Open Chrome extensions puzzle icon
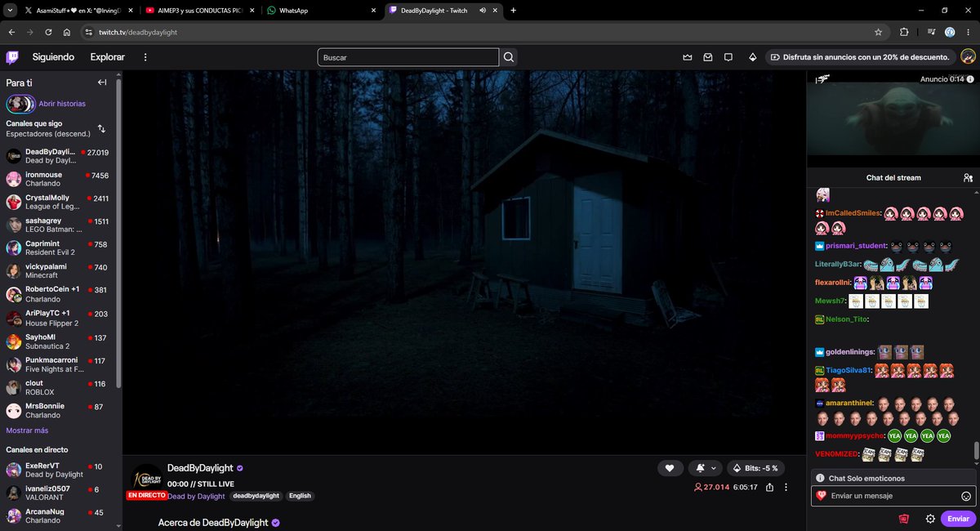 point(904,32)
